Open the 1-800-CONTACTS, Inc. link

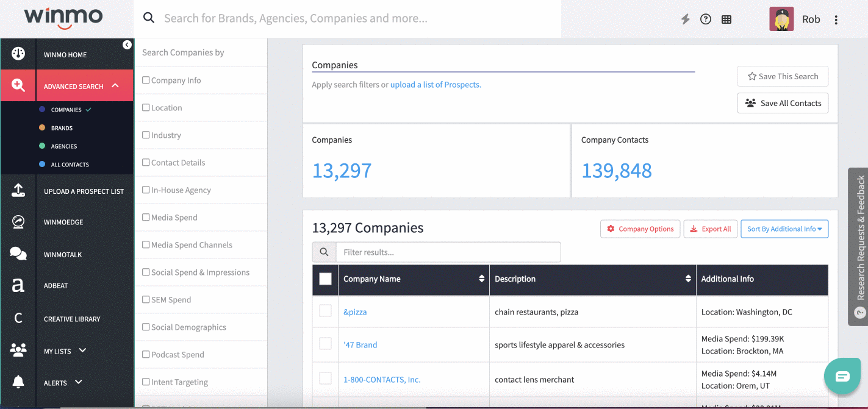pos(382,379)
